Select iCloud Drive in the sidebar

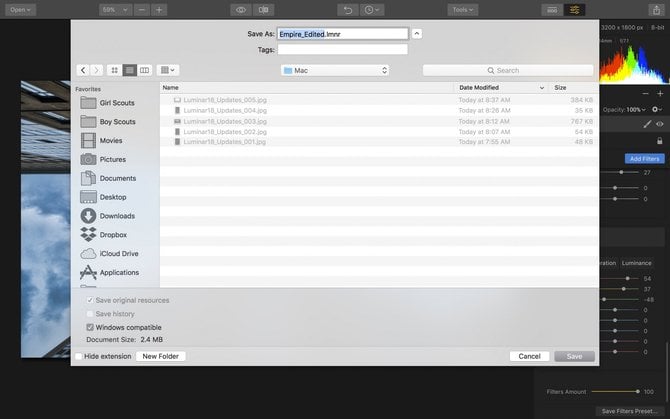pyautogui.click(x=109, y=253)
